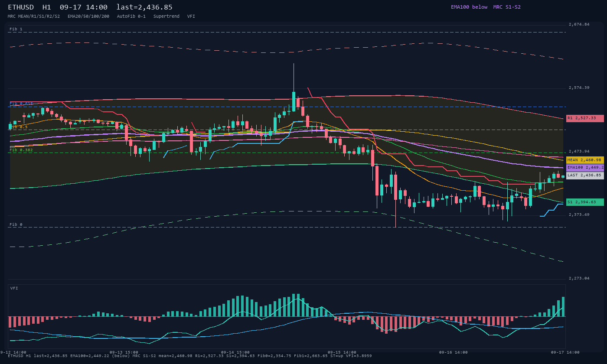
Task: Click the VFI entry in the top legend row
Action: (x=191, y=16)
